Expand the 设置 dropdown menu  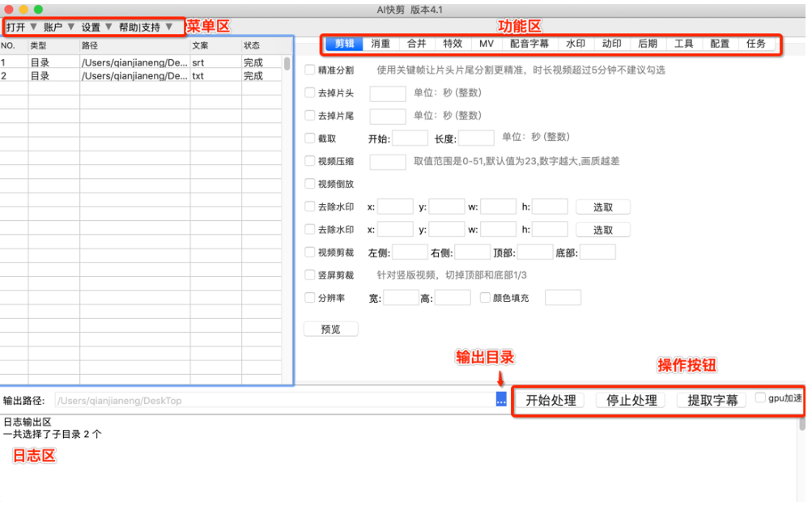(x=96, y=27)
